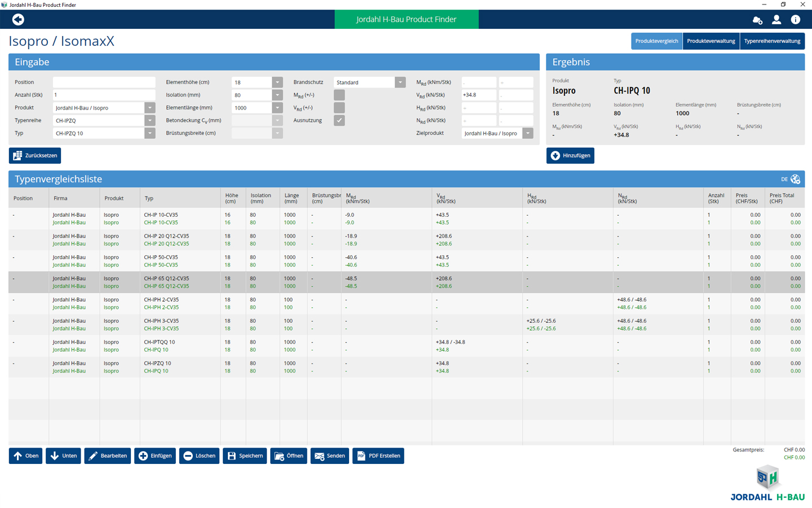Toggle the VRd (+/-) checkbox
The width and height of the screenshot is (812, 508).
339,108
